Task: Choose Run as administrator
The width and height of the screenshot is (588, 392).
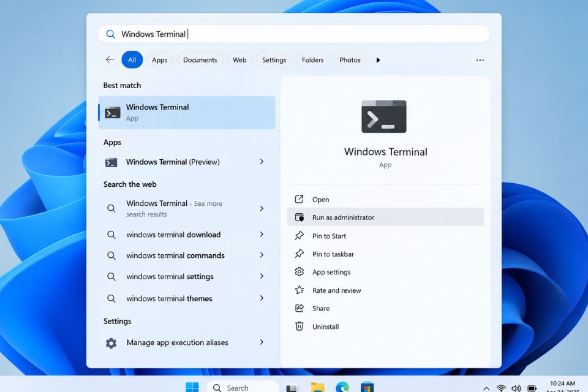Action: pos(385,217)
